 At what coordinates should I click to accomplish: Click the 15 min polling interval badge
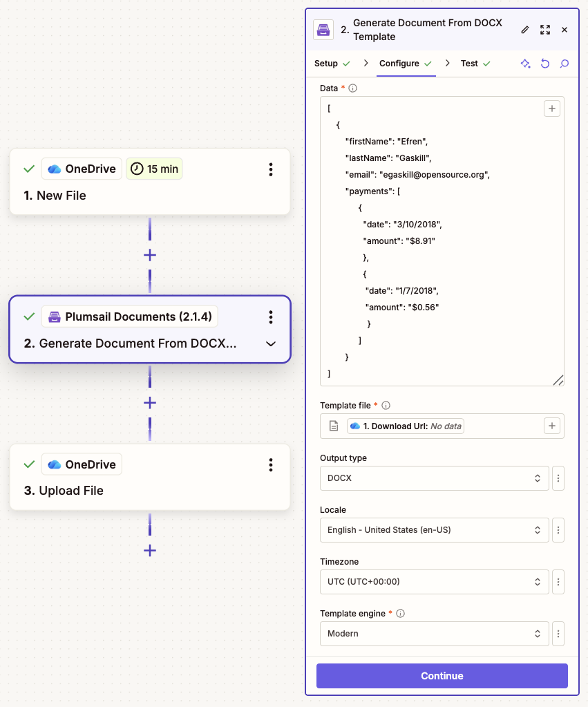pyautogui.click(x=154, y=169)
